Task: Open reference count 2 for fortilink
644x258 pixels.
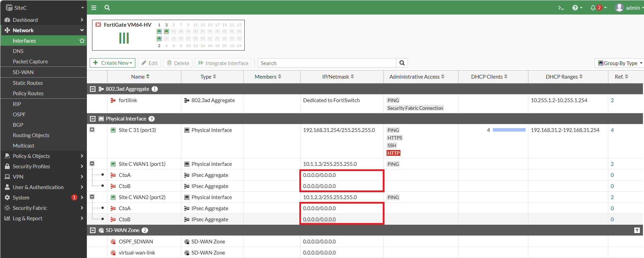Action: [612, 100]
